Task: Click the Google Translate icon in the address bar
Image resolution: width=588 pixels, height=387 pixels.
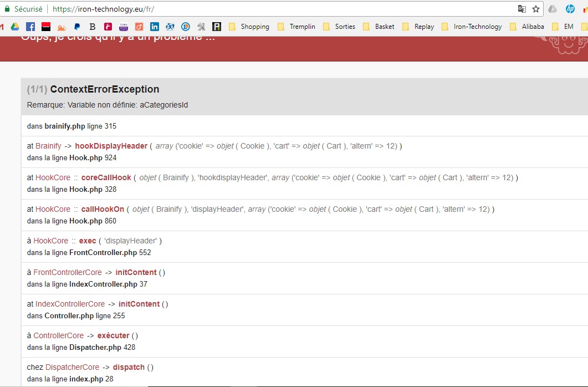Action: coord(522,8)
